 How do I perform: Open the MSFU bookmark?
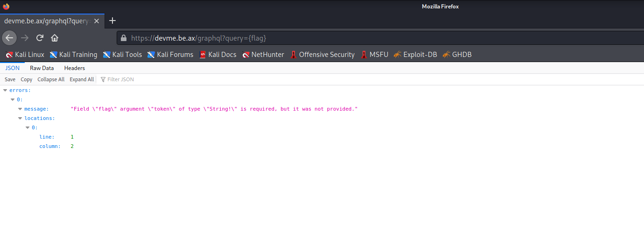coord(374,55)
